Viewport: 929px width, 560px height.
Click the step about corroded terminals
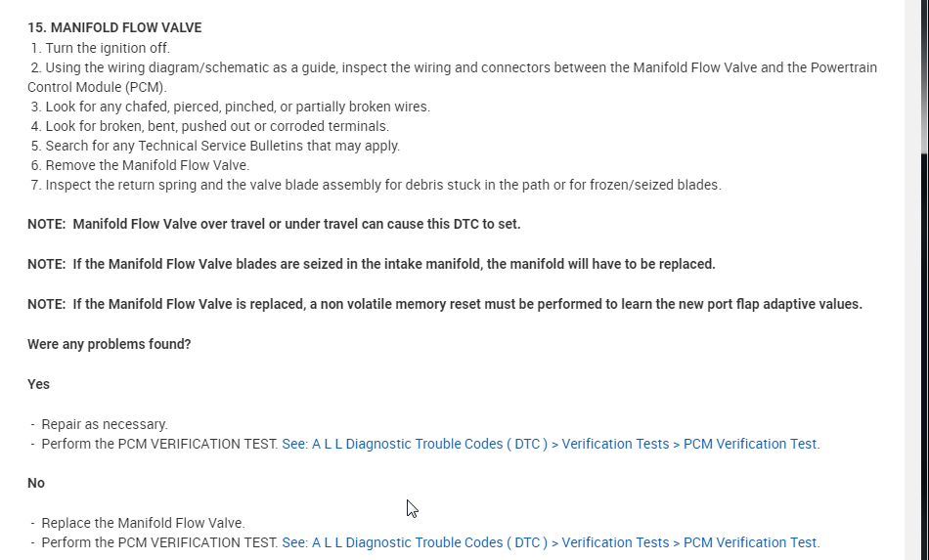[x=216, y=126]
